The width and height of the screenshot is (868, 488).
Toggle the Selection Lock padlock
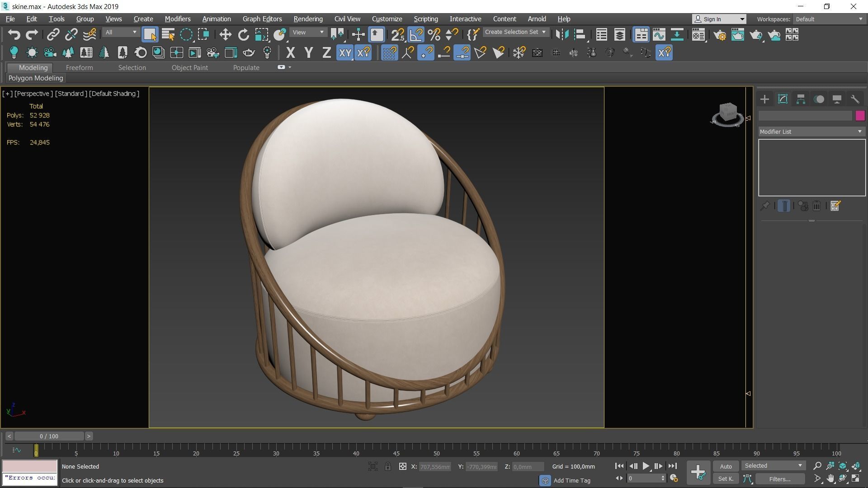388,467
